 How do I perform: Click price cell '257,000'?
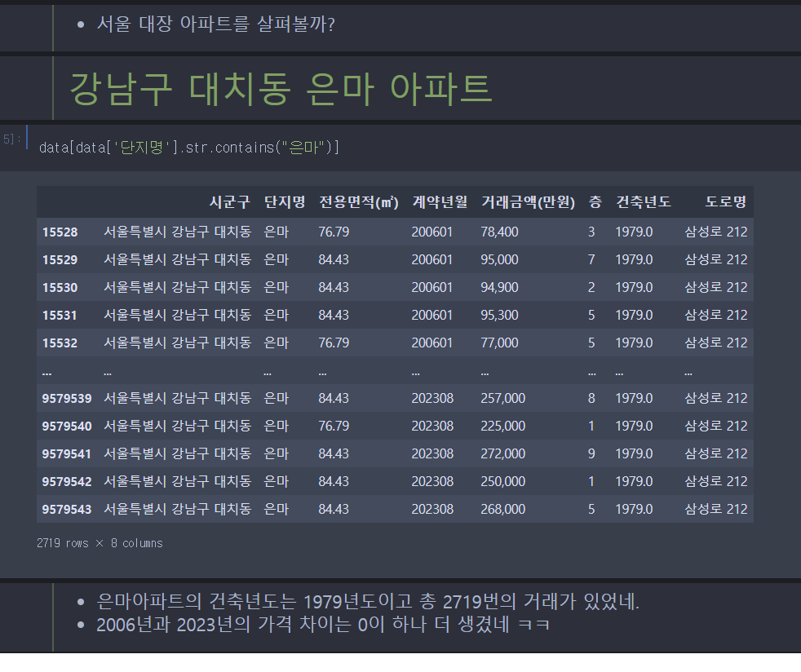click(502, 398)
